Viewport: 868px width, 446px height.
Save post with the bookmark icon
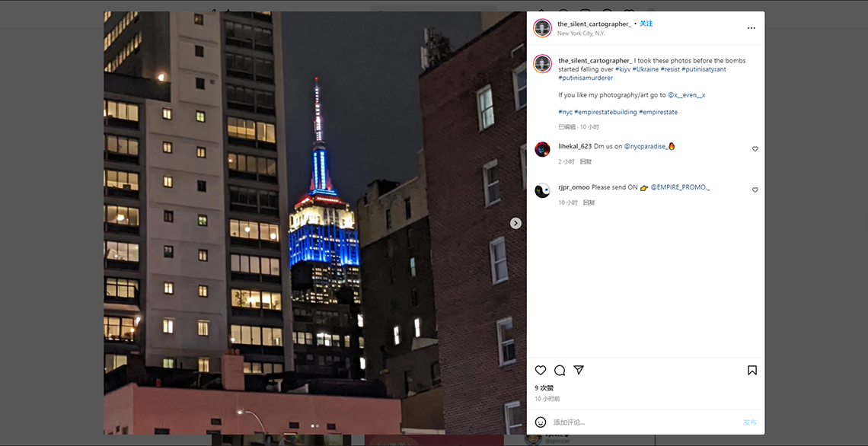click(x=752, y=370)
